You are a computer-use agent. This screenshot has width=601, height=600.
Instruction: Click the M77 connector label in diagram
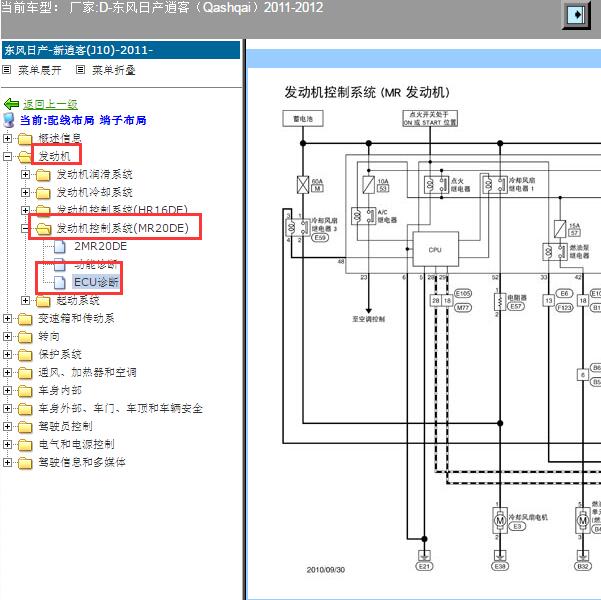coord(463,307)
